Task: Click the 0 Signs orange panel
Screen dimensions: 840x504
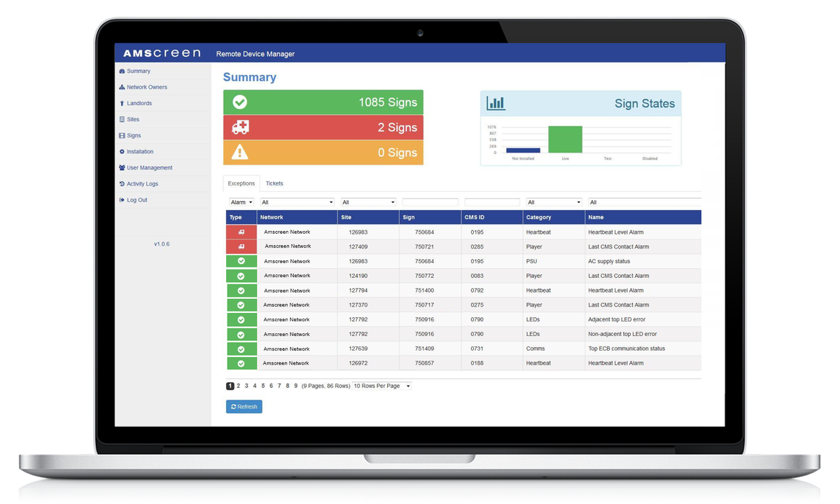Action: tap(323, 153)
